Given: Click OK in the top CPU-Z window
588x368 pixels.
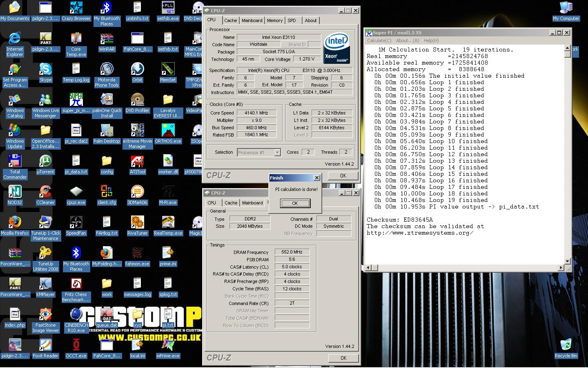Looking at the screenshot, I should pyautogui.click(x=343, y=176).
